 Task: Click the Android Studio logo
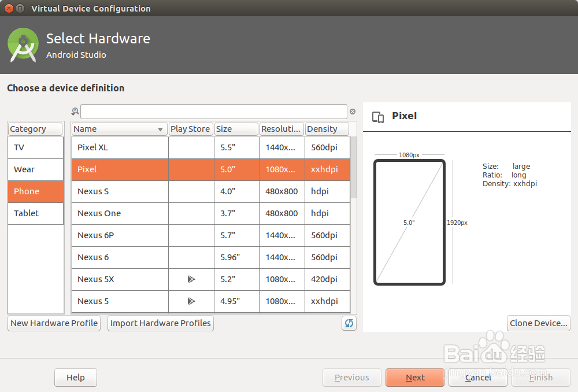(x=23, y=45)
